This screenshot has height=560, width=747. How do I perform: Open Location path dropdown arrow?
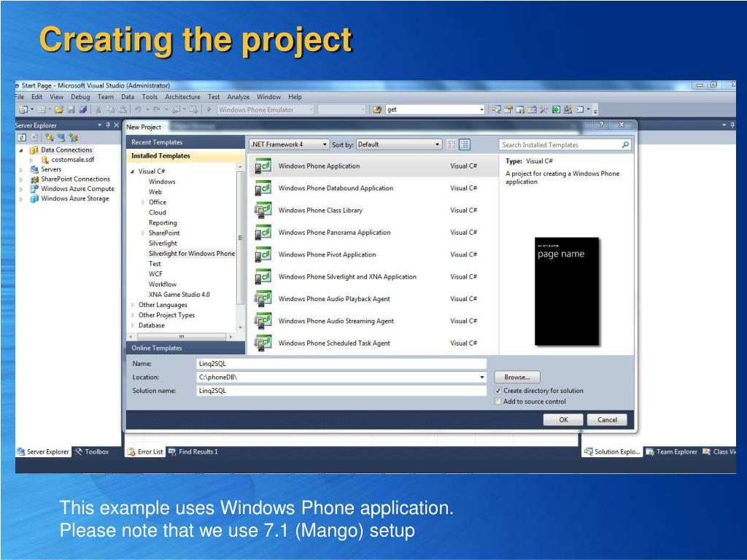[x=481, y=377]
